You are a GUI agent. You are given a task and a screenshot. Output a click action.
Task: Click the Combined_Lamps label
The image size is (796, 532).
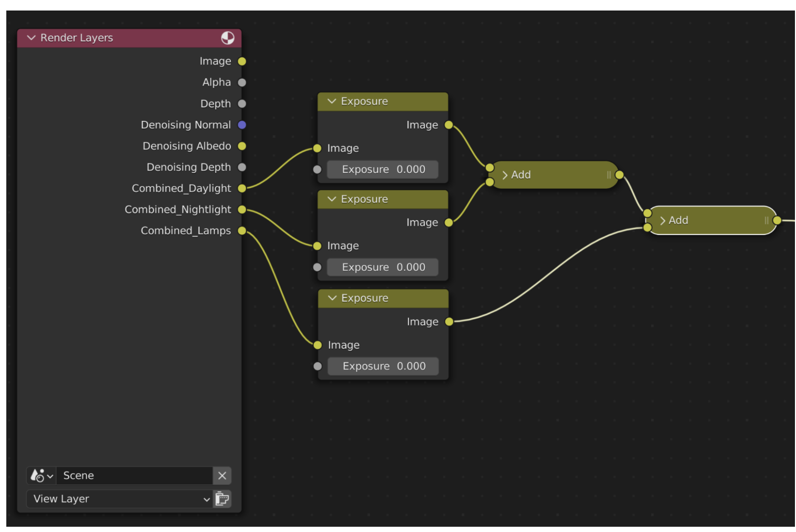click(x=186, y=231)
